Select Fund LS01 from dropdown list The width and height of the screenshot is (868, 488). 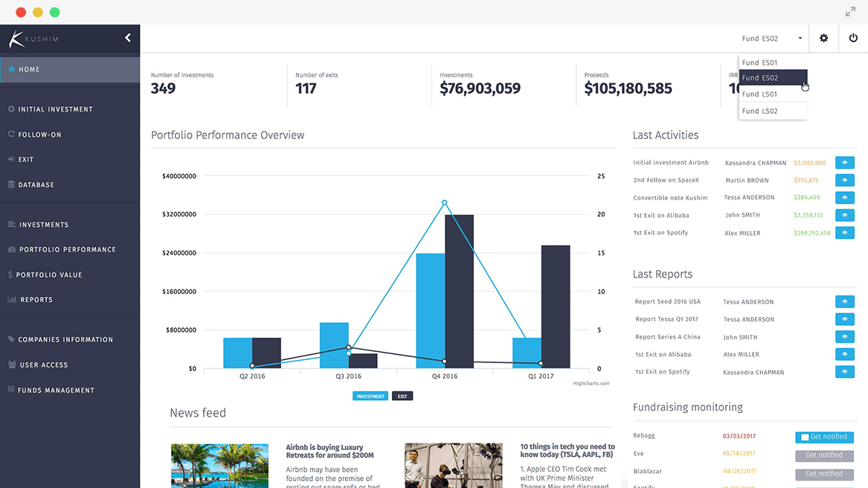point(759,94)
